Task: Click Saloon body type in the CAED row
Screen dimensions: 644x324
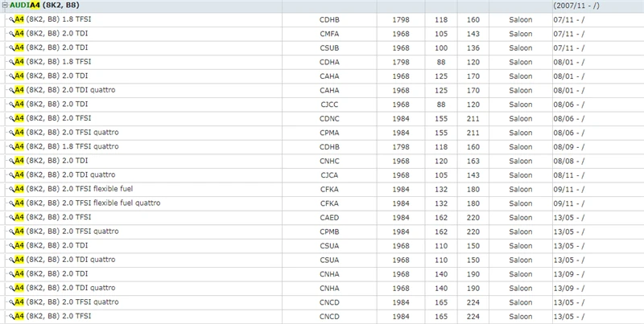Action: coord(520,218)
